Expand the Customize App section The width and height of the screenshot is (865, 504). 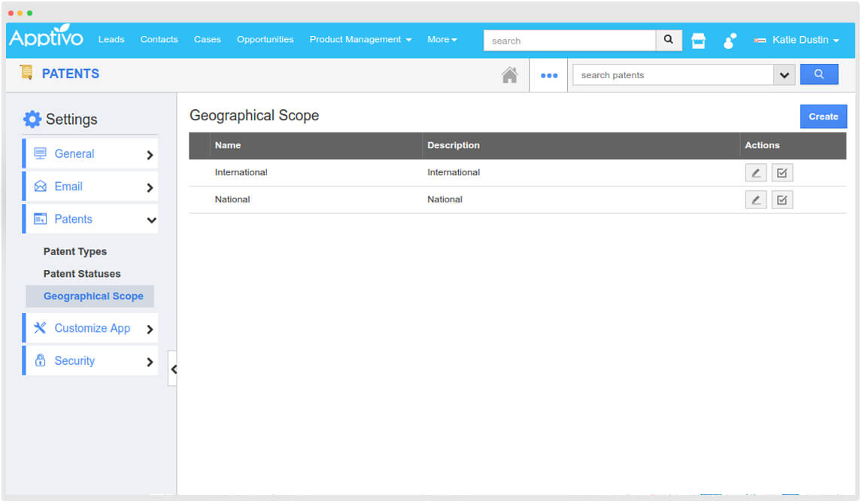point(90,328)
